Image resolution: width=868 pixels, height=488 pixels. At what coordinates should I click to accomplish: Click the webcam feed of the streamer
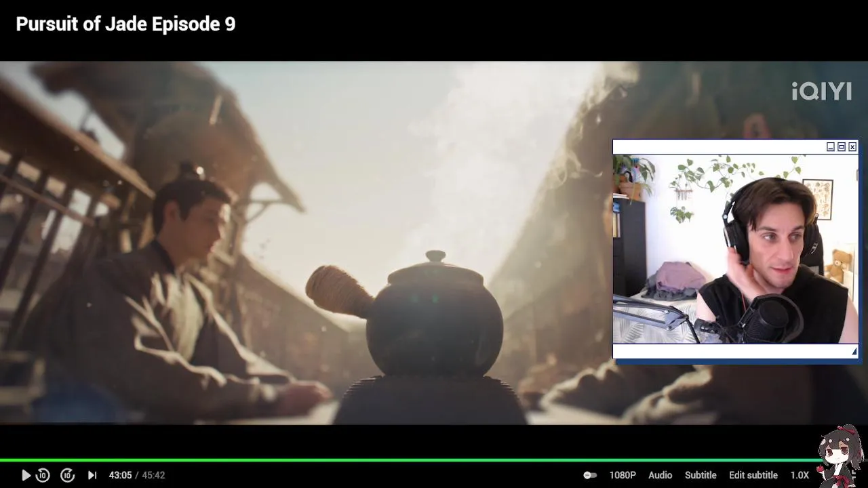point(735,249)
